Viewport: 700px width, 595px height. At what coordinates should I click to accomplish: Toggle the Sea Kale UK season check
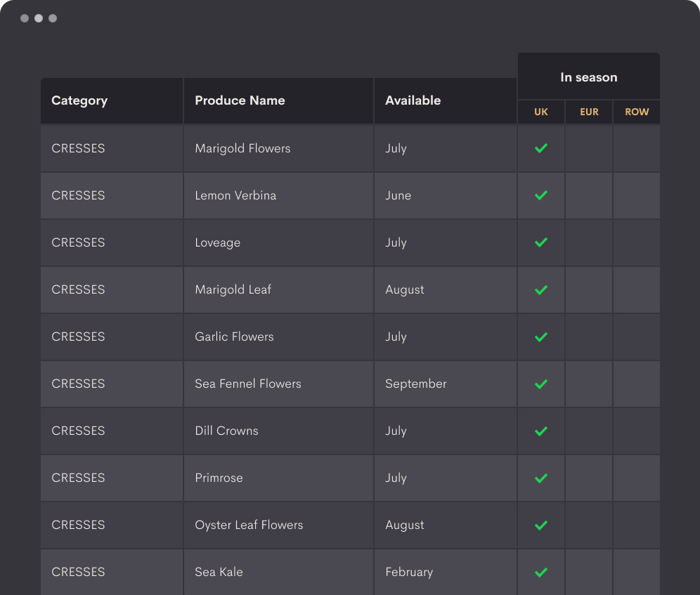click(x=541, y=573)
